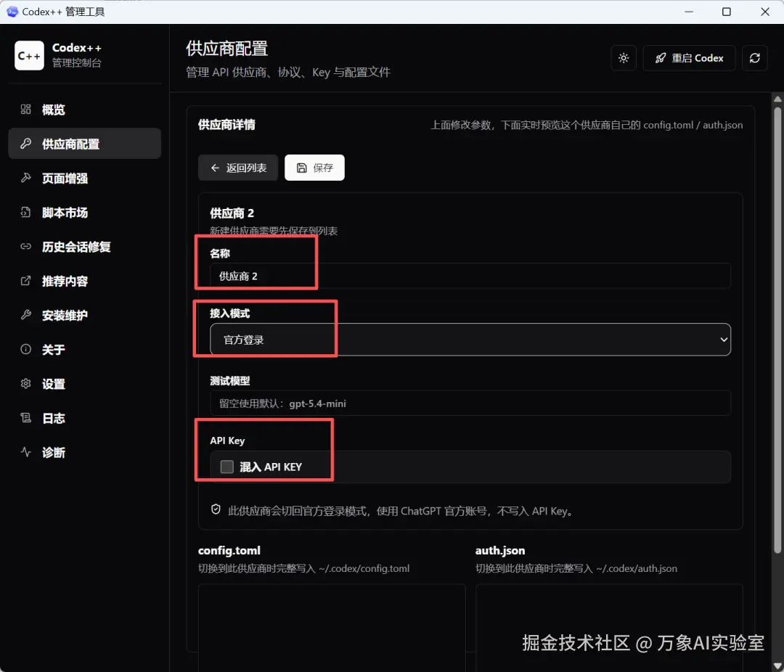Click the config.toml preview box
The image size is (784, 672).
(x=332, y=628)
